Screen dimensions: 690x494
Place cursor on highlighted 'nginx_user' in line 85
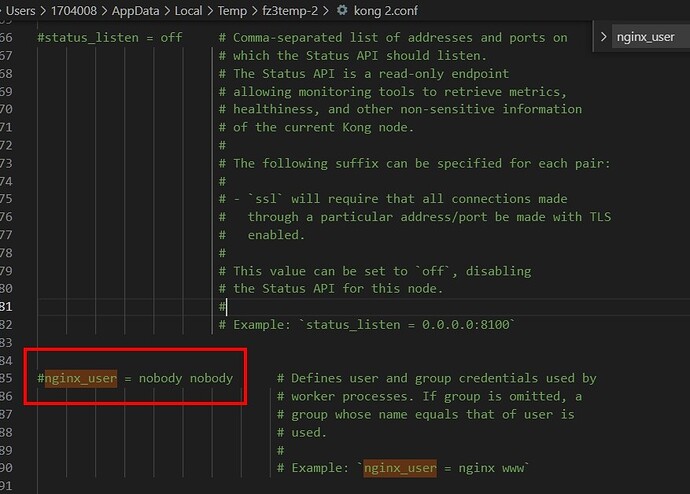point(81,378)
